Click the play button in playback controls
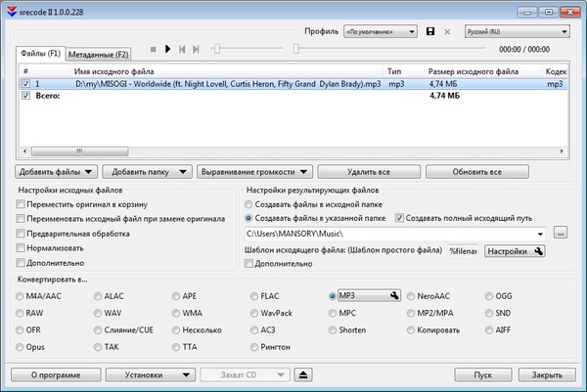Image resolution: width=587 pixels, height=392 pixels. (x=167, y=49)
